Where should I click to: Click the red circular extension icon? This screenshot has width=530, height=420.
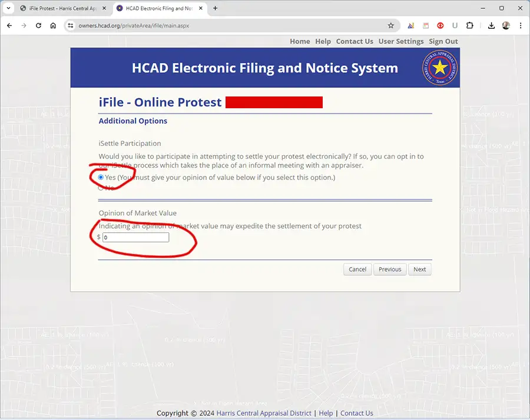(440, 26)
